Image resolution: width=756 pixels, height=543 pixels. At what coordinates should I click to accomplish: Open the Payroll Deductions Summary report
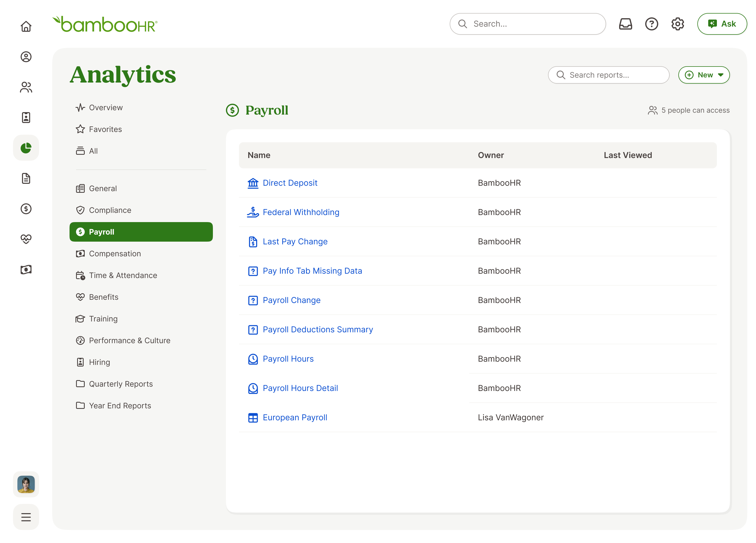pyautogui.click(x=318, y=330)
